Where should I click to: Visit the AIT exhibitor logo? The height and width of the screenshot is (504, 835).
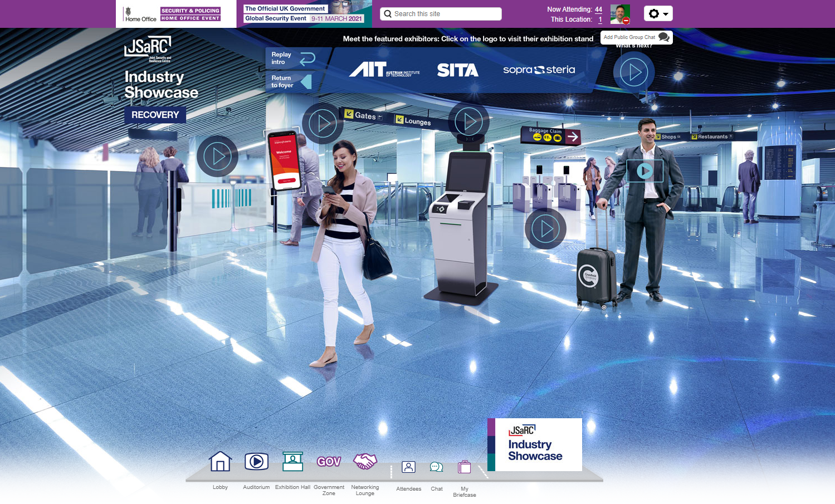point(384,70)
